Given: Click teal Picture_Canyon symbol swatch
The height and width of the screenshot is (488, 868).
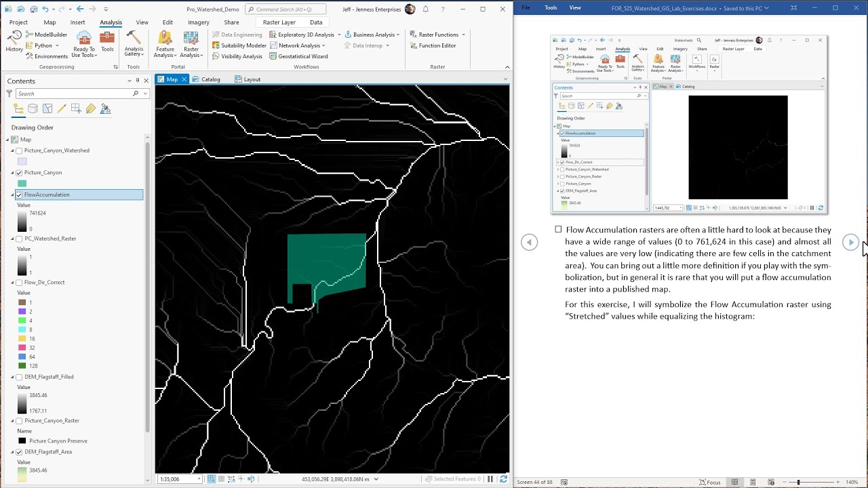Looking at the screenshot, I should [x=22, y=184].
